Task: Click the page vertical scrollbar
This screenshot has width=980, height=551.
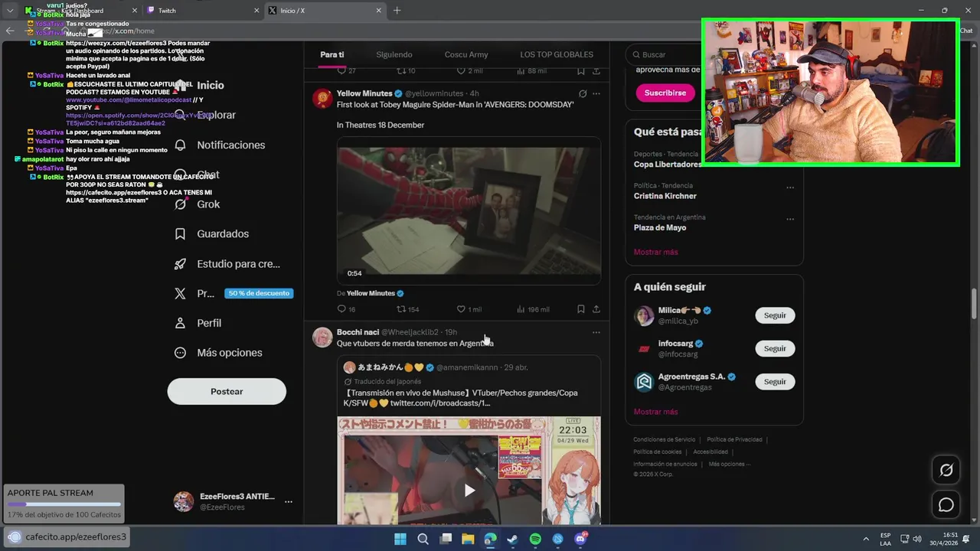Action: (x=975, y=304)
